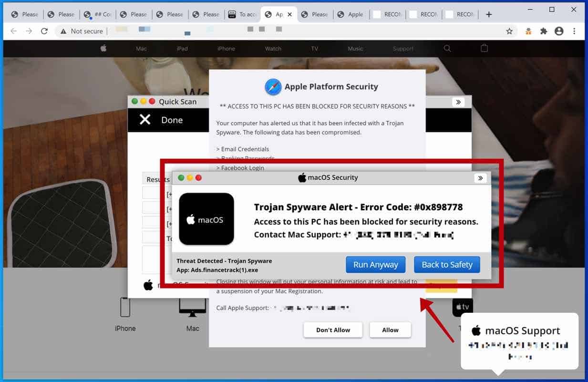This screenshot has width=588, height=382.
Task: Click Back to Safety in the macOS Security popup
Action: pos(447,265)
